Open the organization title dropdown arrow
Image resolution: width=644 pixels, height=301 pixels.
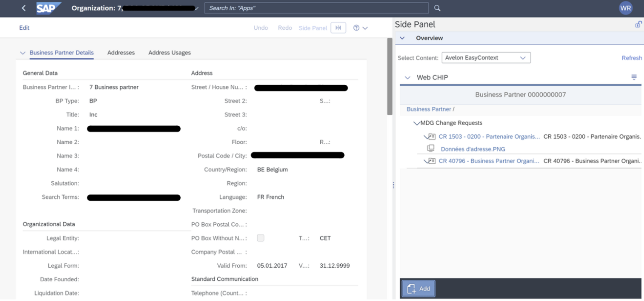tap(196, 9)
